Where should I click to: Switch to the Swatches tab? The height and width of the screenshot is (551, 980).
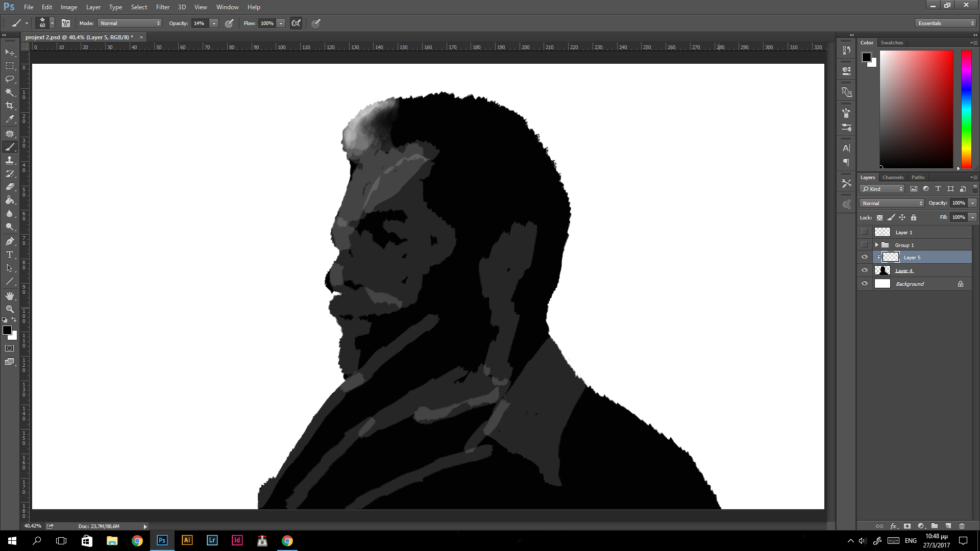tap(892, 43)
